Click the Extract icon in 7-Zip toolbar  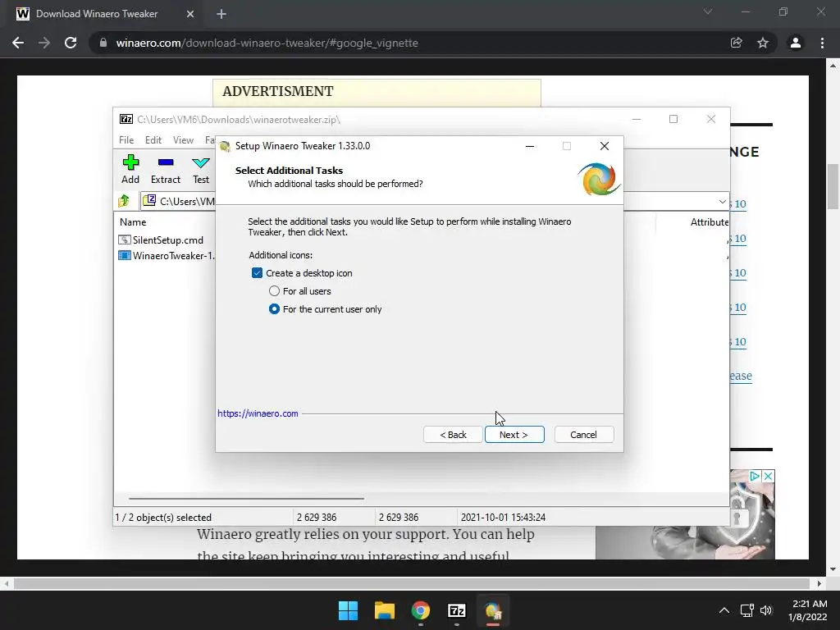click(166, 162)
